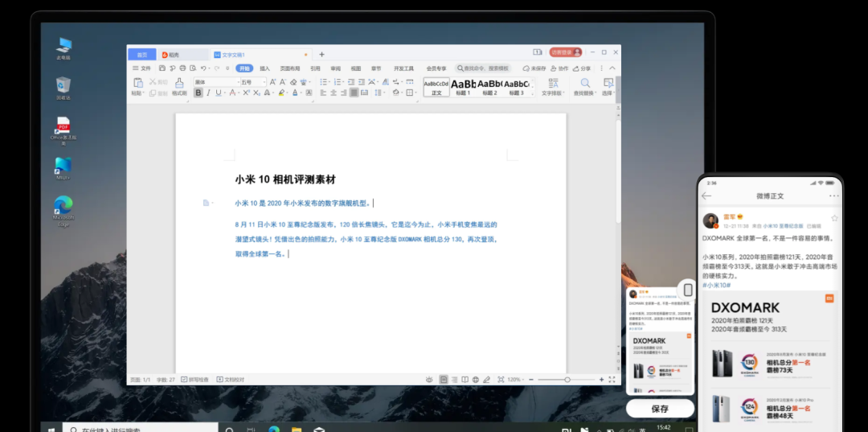Viewport: 868px width, 432px height.
Task: Expand the numbered list dropdown arrow
Action: point(343,82)
